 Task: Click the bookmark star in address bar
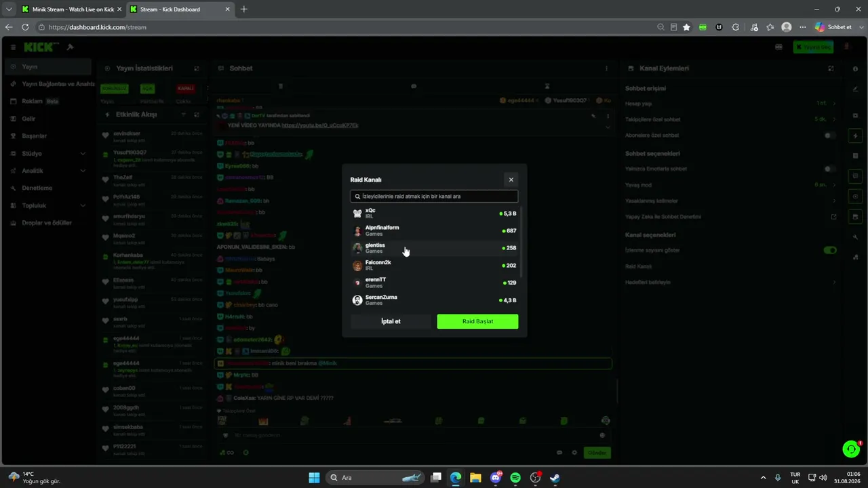coord(686,27)
